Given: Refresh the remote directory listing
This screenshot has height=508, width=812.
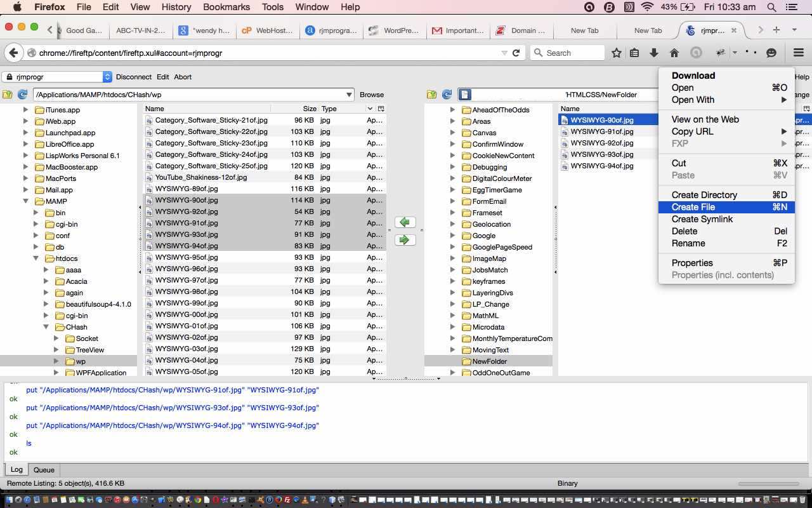Looking at the screenshot, I should 447,95.
